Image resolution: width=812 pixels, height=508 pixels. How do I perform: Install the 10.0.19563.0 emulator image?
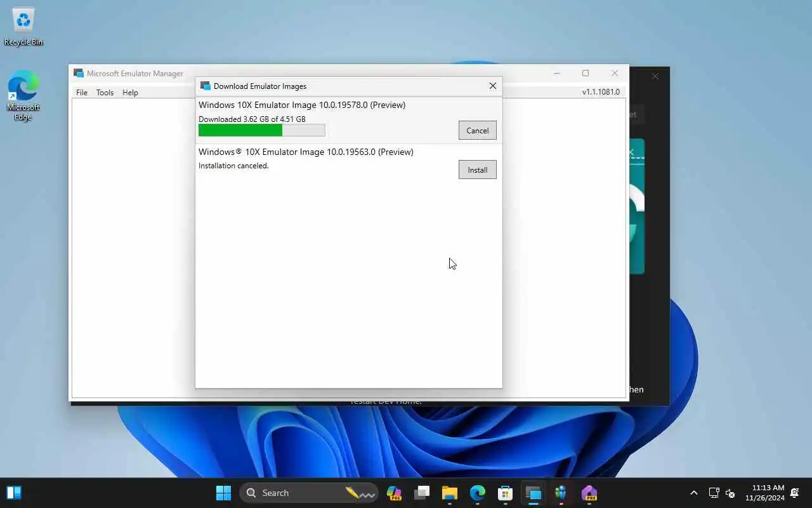[x=477, y=170]
